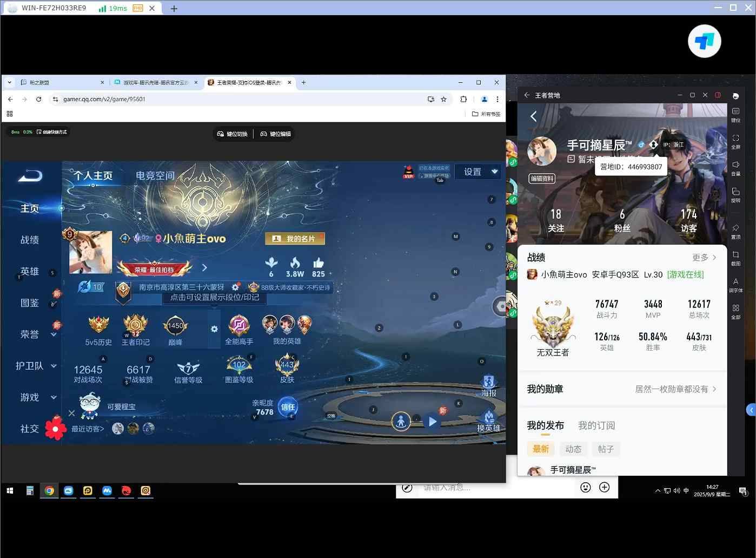The width and height of the screenshot is (756, 558).
Task: Click the gear icon beside 巅峰 badge
Action: (214, 329)
